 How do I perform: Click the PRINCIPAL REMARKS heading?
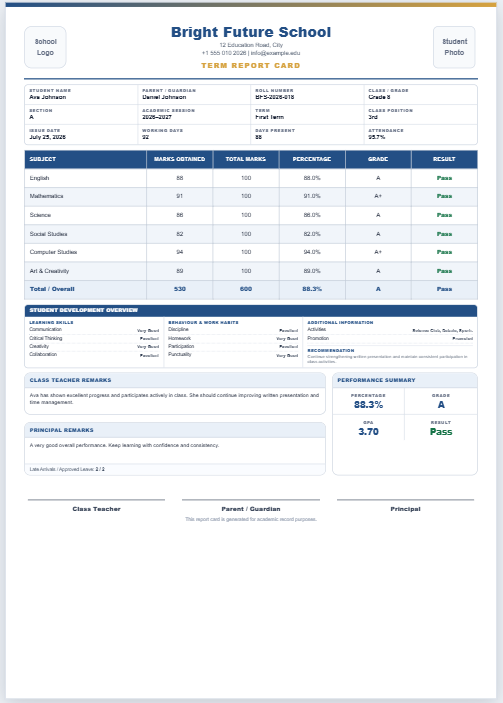pyautogui.click(x=61, y=430)
